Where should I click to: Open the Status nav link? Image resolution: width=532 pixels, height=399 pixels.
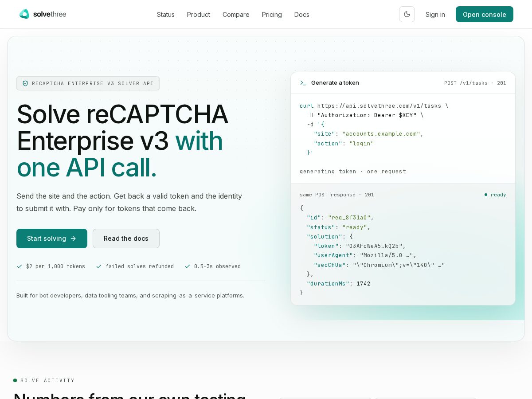166,15
